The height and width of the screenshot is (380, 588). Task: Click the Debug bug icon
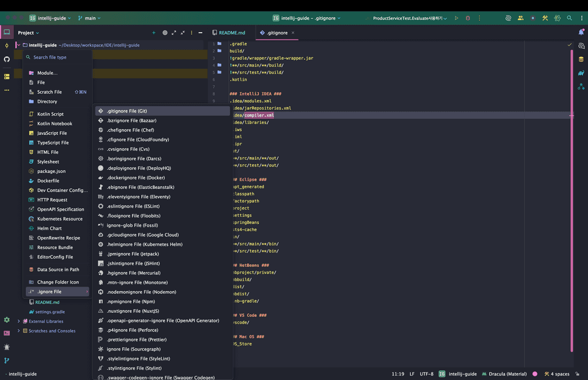tap(467, 18)
